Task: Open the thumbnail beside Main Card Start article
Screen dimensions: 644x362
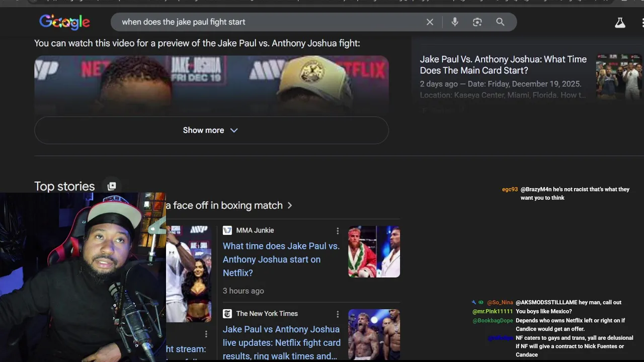Action: click(x=619, y=76)
